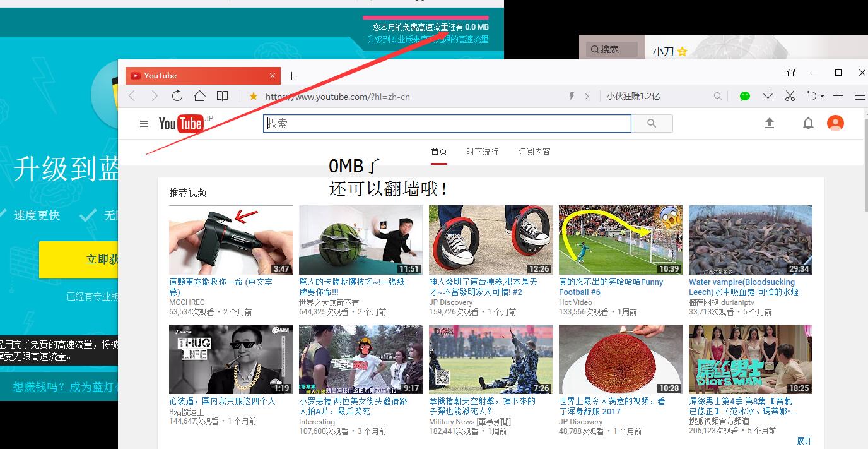Open the car charger video thumbnail
Screen dimensions: 868x449
pyautogui.click(x=231, y=240)
